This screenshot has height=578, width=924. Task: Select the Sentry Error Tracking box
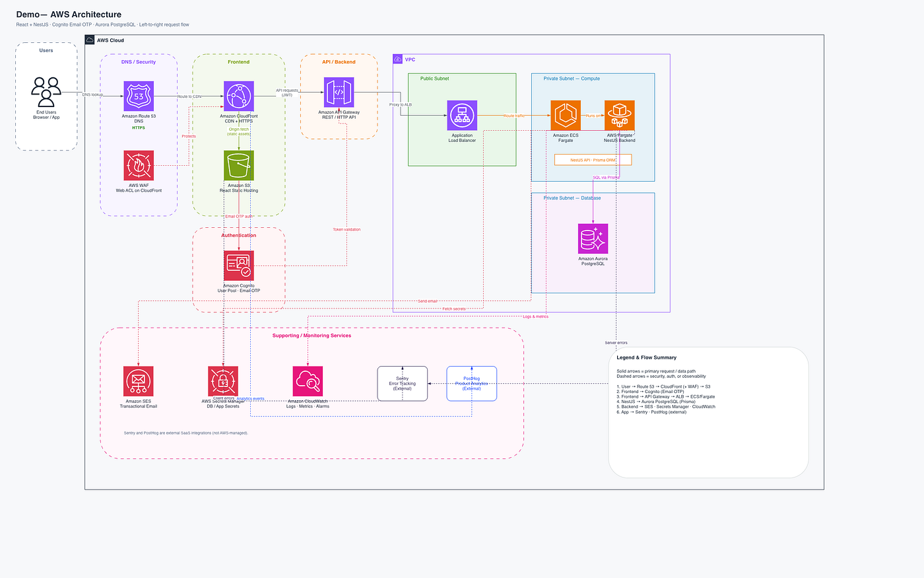[x=403, y=384]
